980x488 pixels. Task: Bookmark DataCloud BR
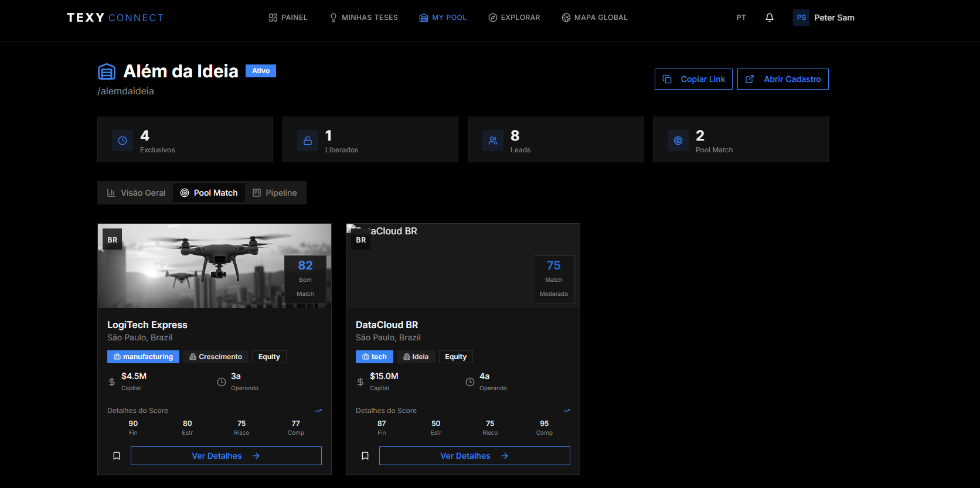coord(365,456)
